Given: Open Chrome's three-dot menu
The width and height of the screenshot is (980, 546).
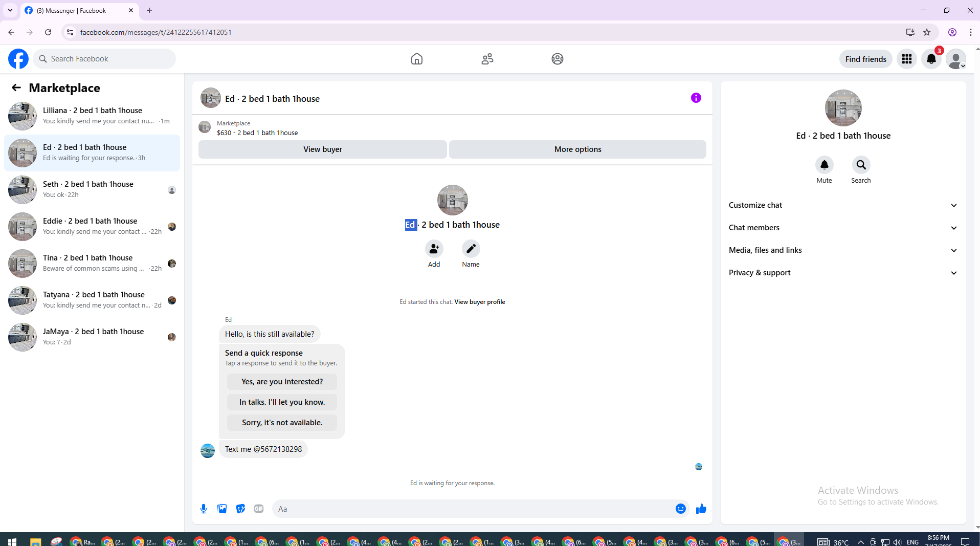Looking at the screenshot, I should 971,32.
